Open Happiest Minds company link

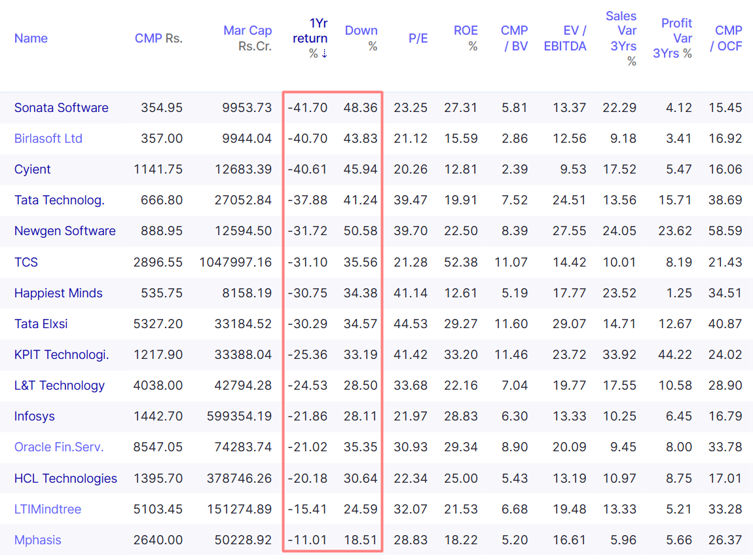click(58, 293)
